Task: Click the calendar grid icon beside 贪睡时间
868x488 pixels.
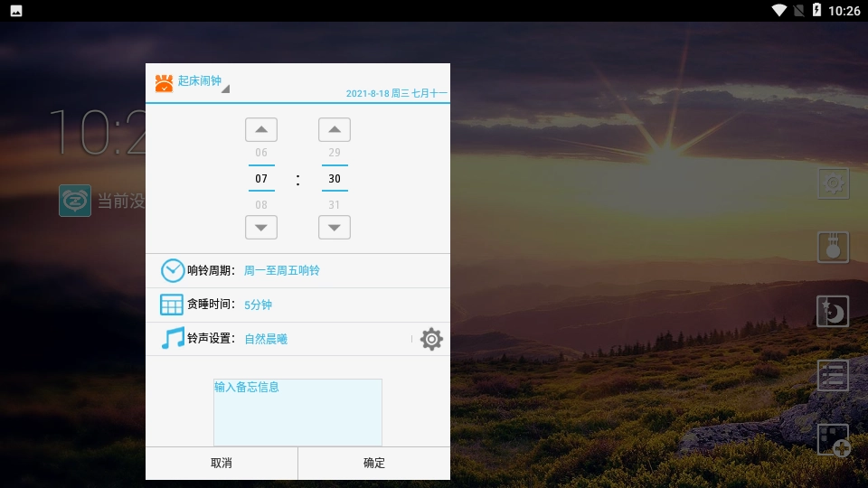Action: tap(172, 305)
